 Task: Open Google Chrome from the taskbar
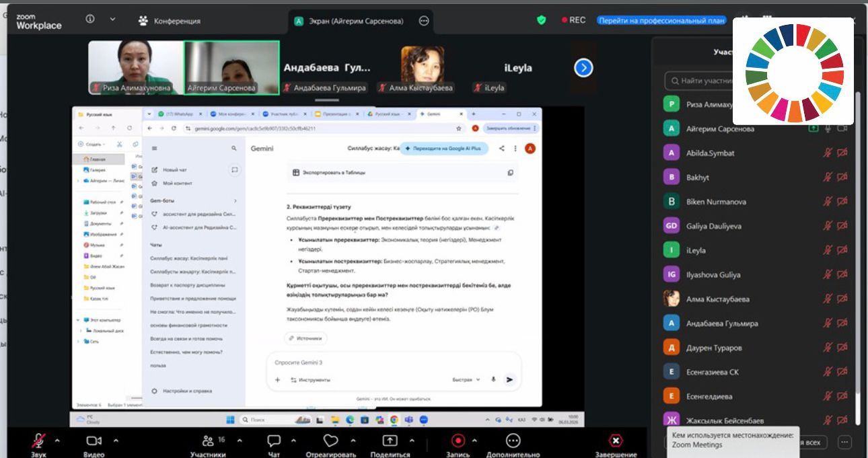394,420
